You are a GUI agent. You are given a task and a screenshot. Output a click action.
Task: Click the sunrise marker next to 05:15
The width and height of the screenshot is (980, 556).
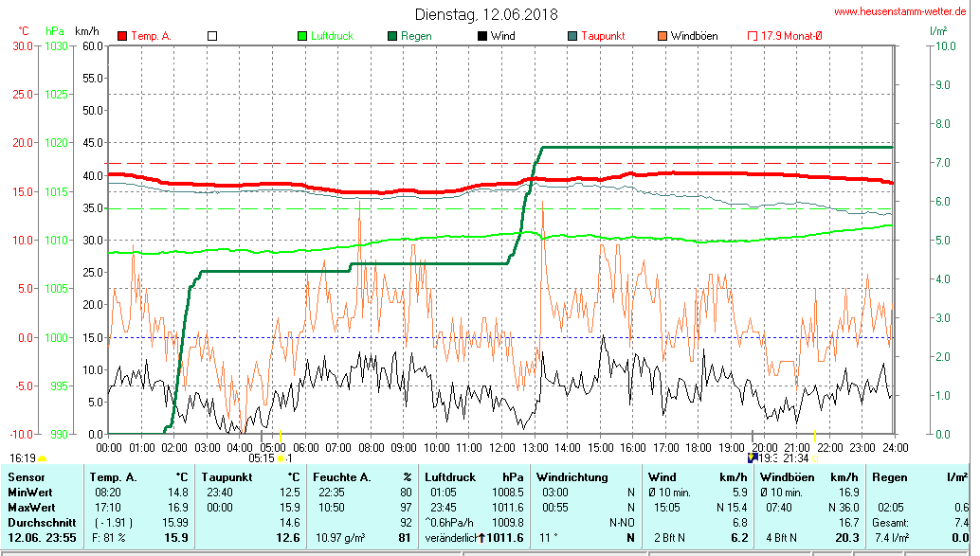point(281,458)
